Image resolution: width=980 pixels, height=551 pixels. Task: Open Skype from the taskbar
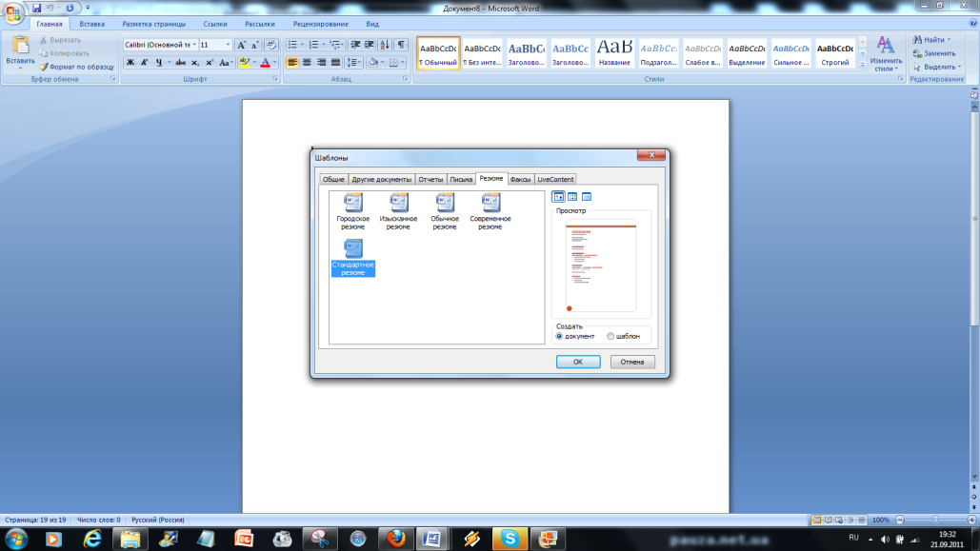pyautogui.click(x=510, y=539)
